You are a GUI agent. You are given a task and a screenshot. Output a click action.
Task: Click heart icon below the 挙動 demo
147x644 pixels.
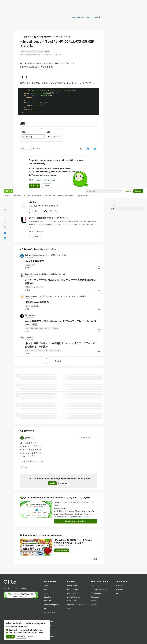click(22, 149)
